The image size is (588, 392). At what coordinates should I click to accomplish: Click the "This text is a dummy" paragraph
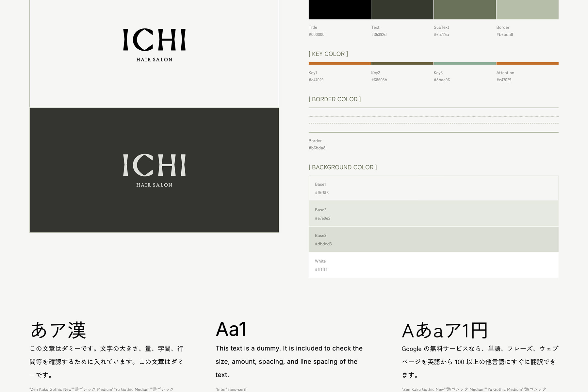(x=289, y=362)
